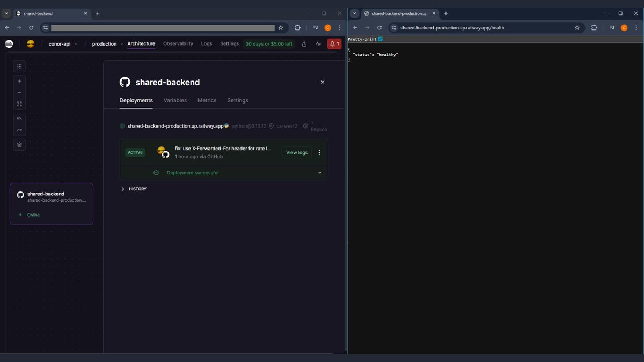
Task: Zoom in the canvas with plus icon
Action: (19, 81)
